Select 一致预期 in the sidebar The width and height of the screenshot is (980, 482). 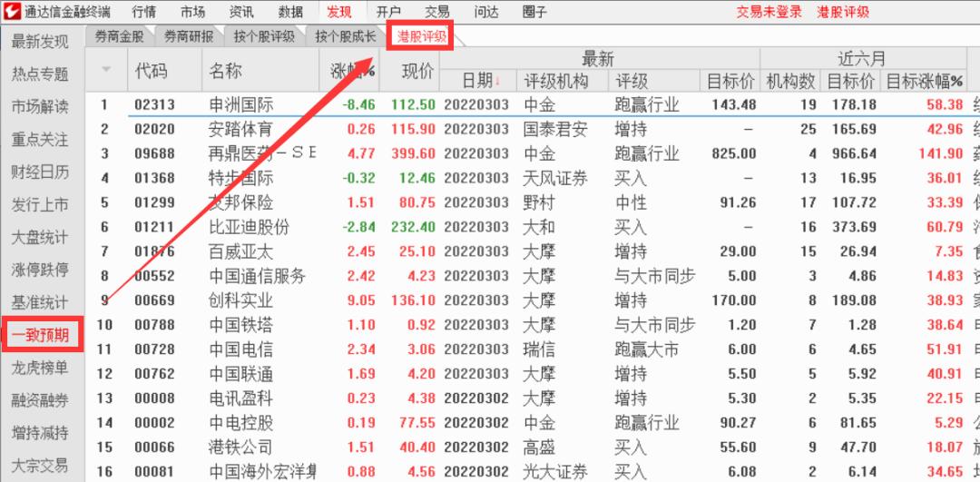coord(41,335)
